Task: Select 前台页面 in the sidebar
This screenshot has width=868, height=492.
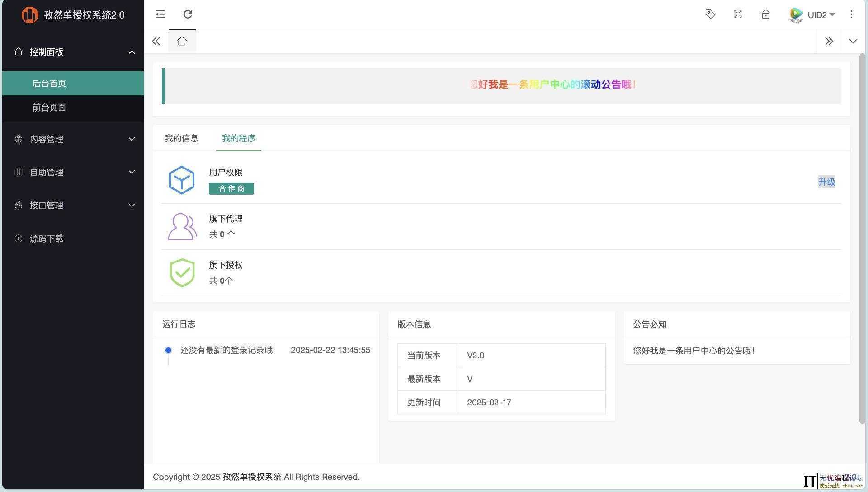Action: 49,108
